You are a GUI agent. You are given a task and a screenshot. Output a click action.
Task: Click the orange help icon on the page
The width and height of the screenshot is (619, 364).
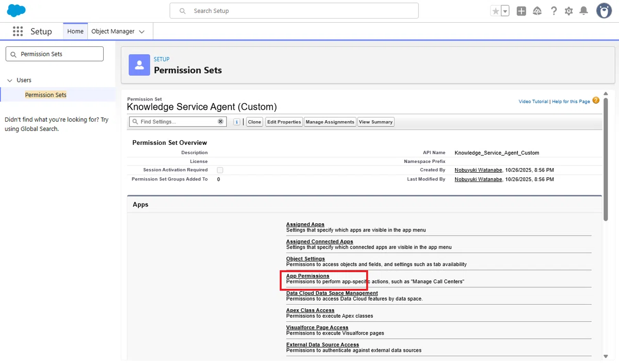click(596, 101)
